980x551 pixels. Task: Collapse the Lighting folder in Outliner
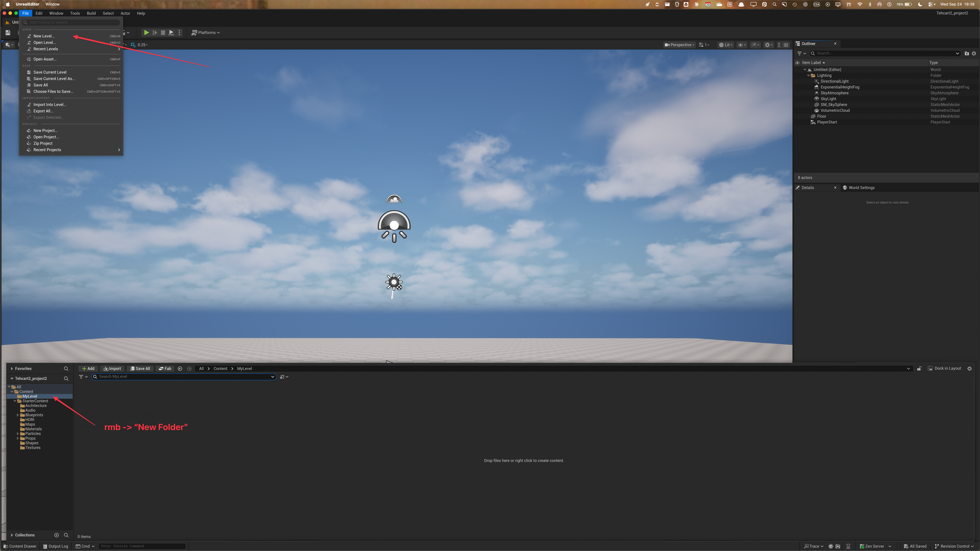pyautogui.click(x=808, y=76)
